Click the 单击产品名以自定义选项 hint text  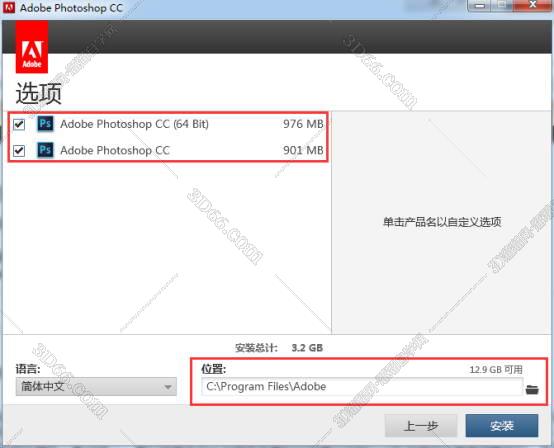coord(442,222)
